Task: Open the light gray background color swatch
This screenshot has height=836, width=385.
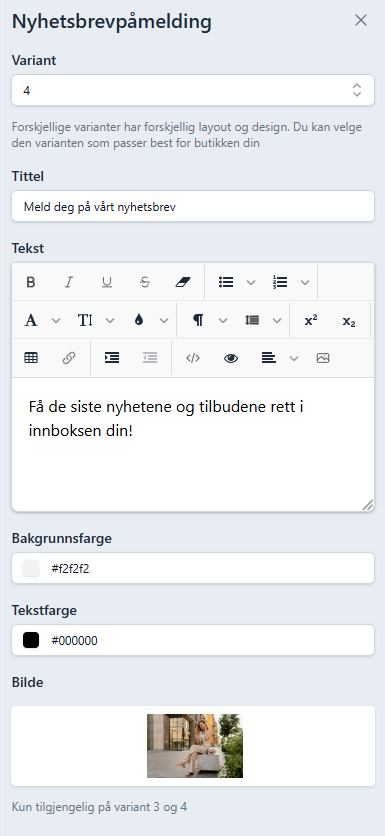Action: (x=31, y=568)
